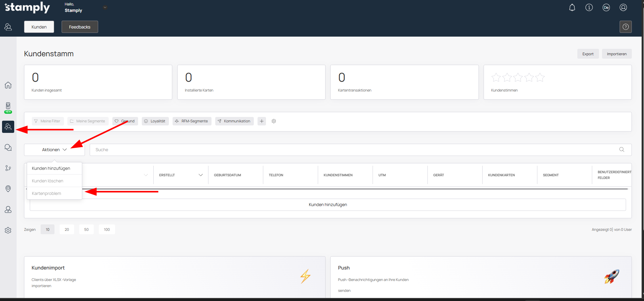
Task: Click the Importieren button
Action: (x=616, y=54)
